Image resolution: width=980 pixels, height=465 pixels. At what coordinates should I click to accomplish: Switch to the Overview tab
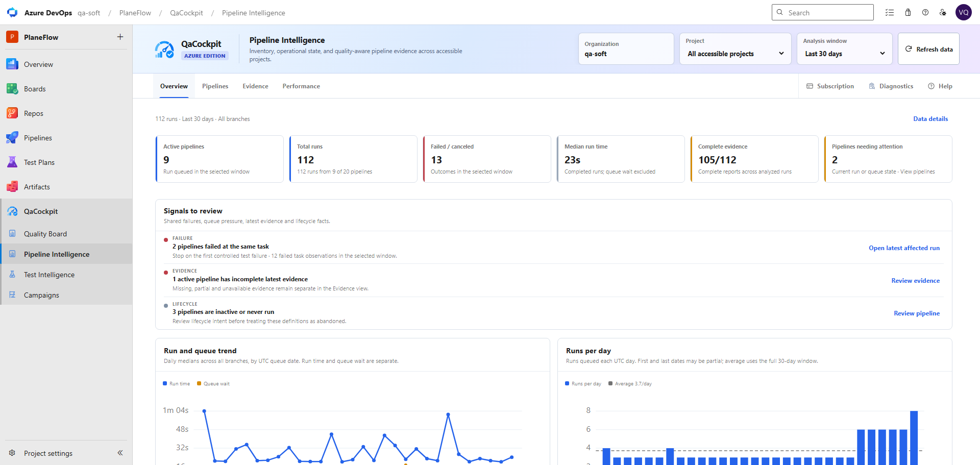pos(174,86)
